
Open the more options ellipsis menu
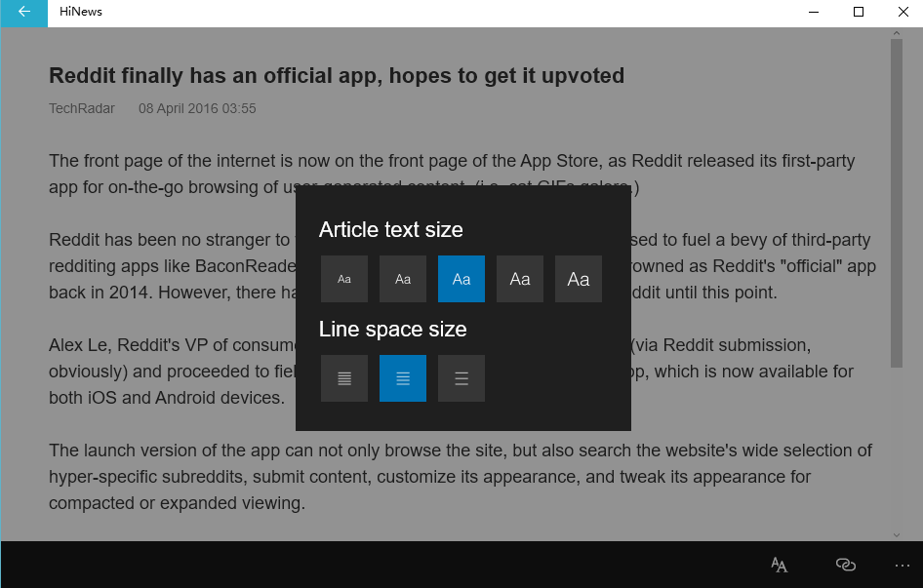tap(902, 565)
